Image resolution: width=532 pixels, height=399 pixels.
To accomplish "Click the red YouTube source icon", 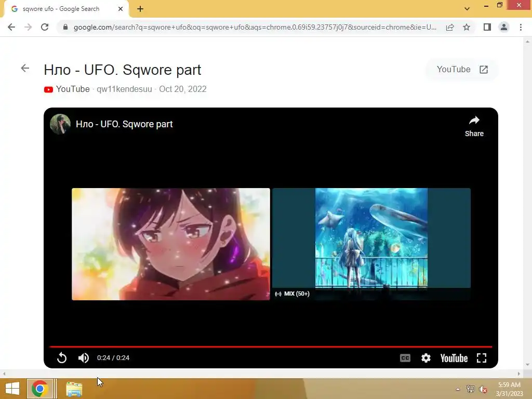I will [x=48, y=89].
